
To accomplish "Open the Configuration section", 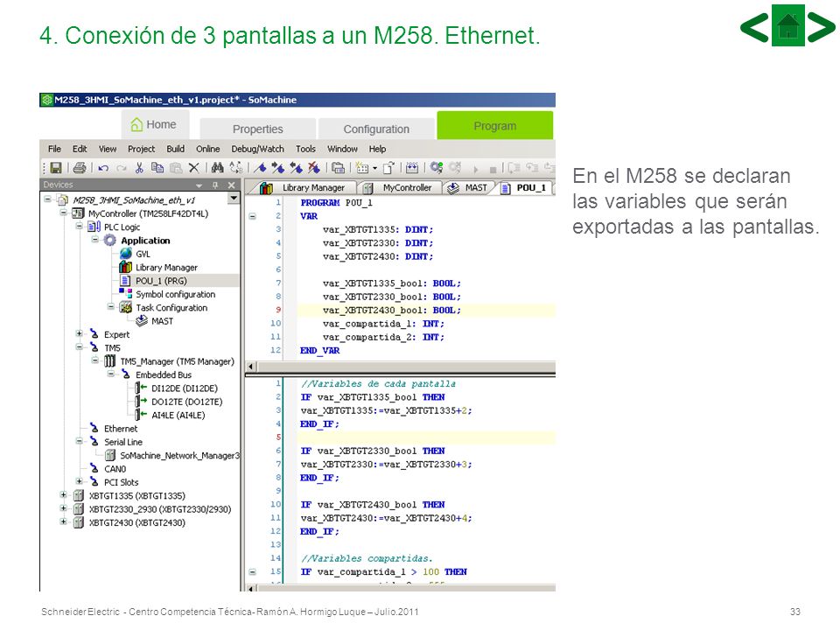I will 376,129.
